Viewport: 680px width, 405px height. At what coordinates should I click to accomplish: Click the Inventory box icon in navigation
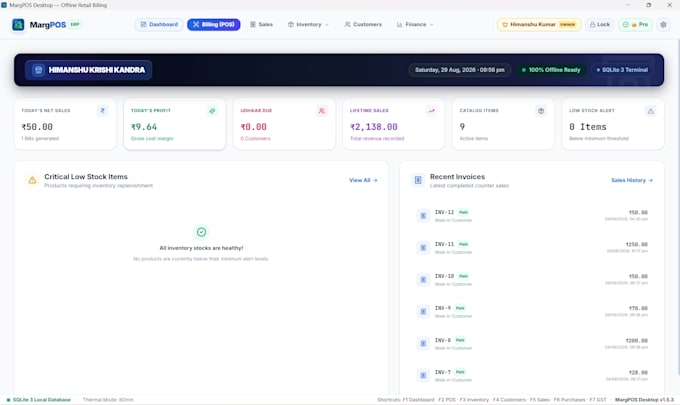[291, 25]
